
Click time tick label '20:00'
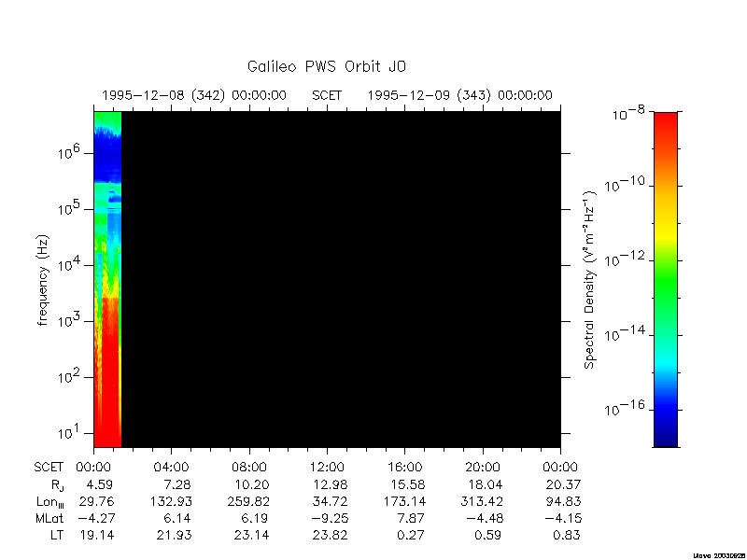coord(483,468)
